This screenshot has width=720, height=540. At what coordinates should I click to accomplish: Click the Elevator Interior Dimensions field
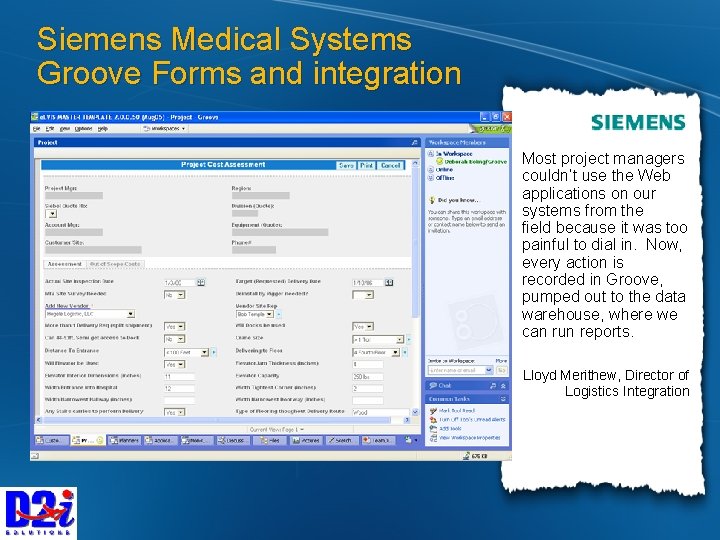click(180, 377)
